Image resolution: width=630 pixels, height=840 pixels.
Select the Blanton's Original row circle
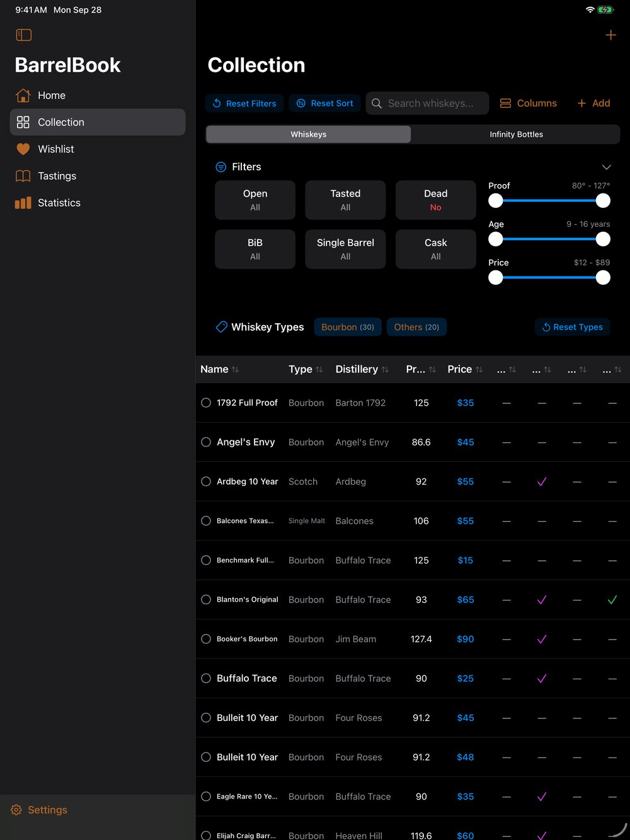pos(206,600)
